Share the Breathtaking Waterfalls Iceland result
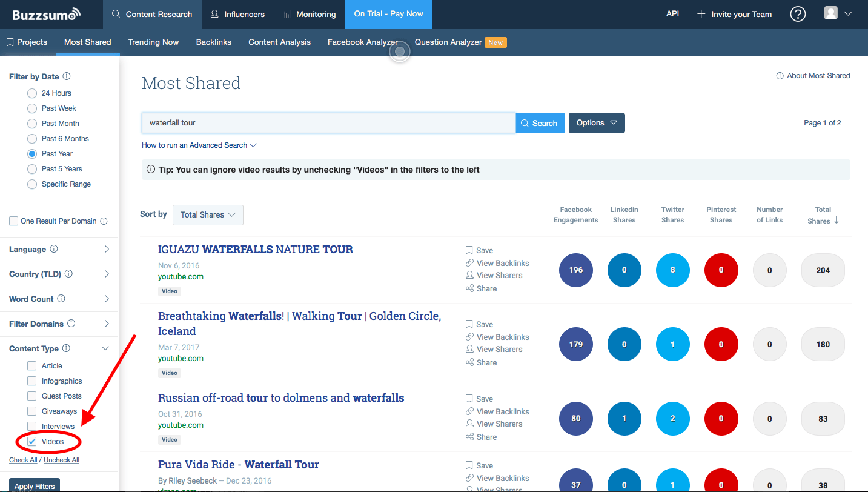The image size is (868, 492). (x=481, y=362)
